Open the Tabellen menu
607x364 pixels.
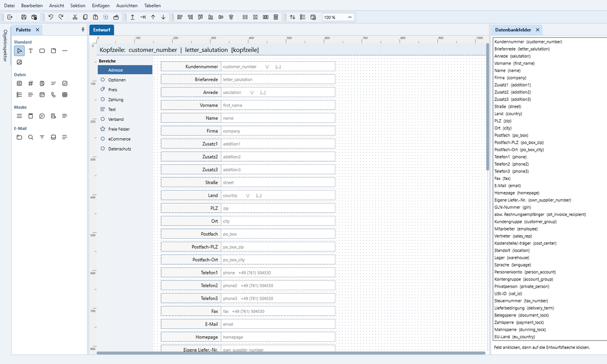pos(153,5)
